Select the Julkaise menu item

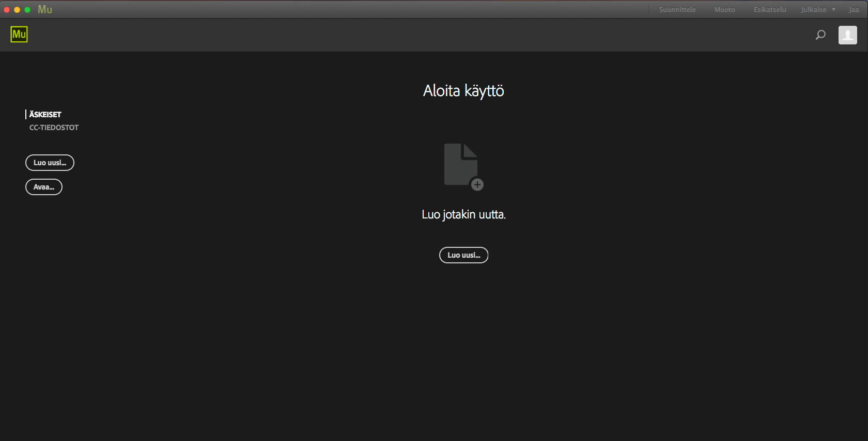[814, 10]
